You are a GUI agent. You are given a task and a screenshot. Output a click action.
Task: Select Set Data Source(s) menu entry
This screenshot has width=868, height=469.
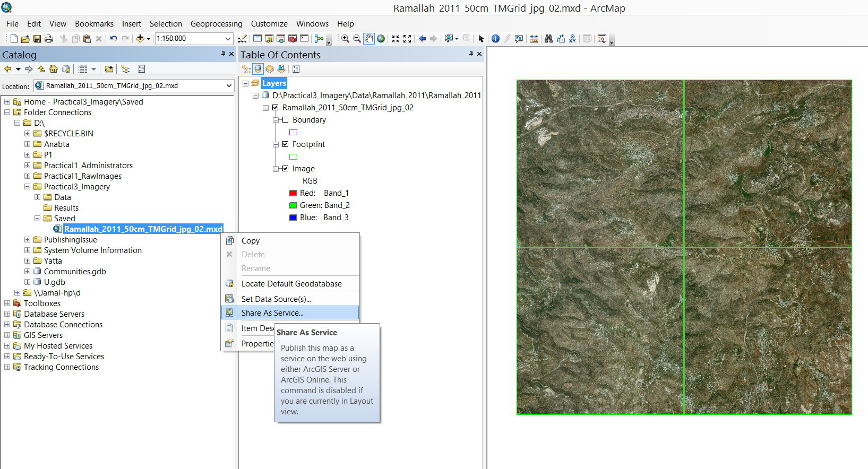(276, 299)
